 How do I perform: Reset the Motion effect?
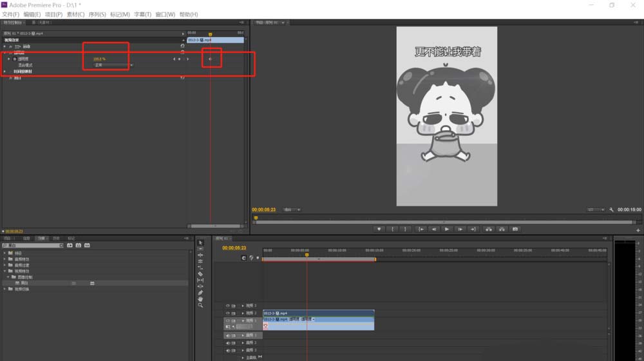pyautogui.click(x=182, y=46)
